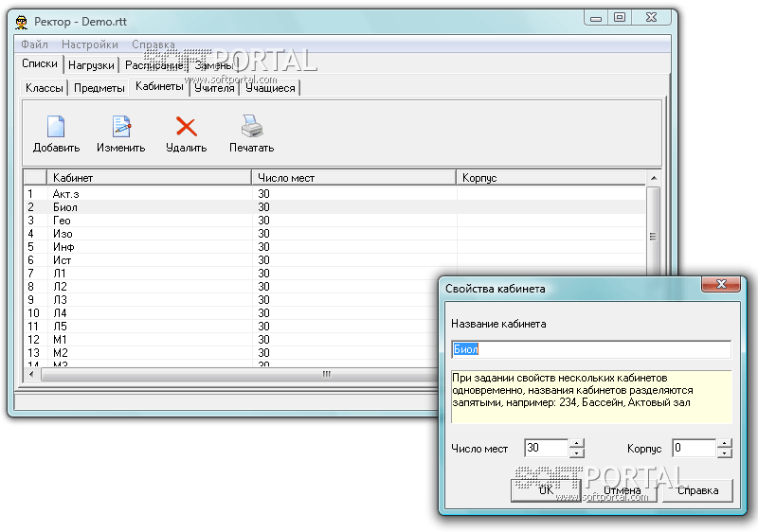This screenshot has width=758, height=532.
Task: Open the Учителя sub-tab
Action: pyautogui.click(x=214, y=88)
